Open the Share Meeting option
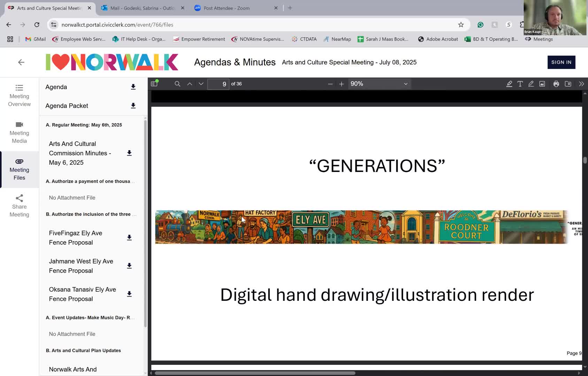 pyautogui.click(x=19, y=206)
